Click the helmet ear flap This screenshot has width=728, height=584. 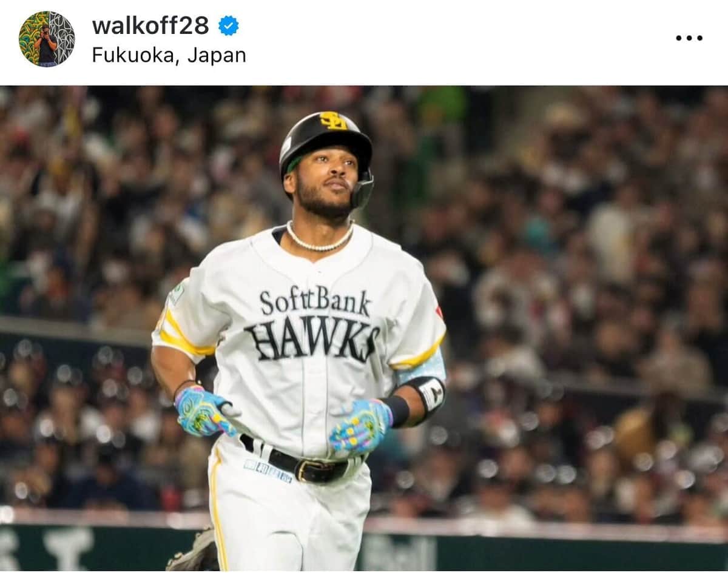pyautogui.click(x=362, y=189)
